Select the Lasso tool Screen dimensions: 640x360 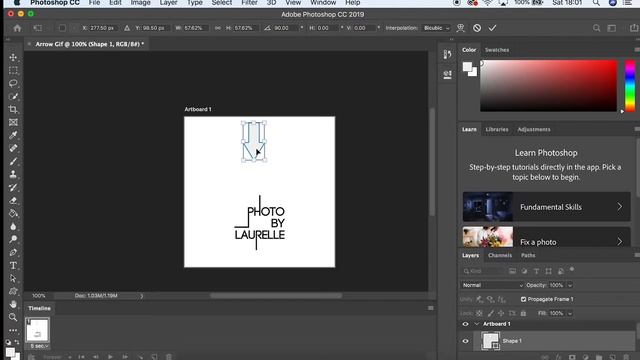(13, 83)
